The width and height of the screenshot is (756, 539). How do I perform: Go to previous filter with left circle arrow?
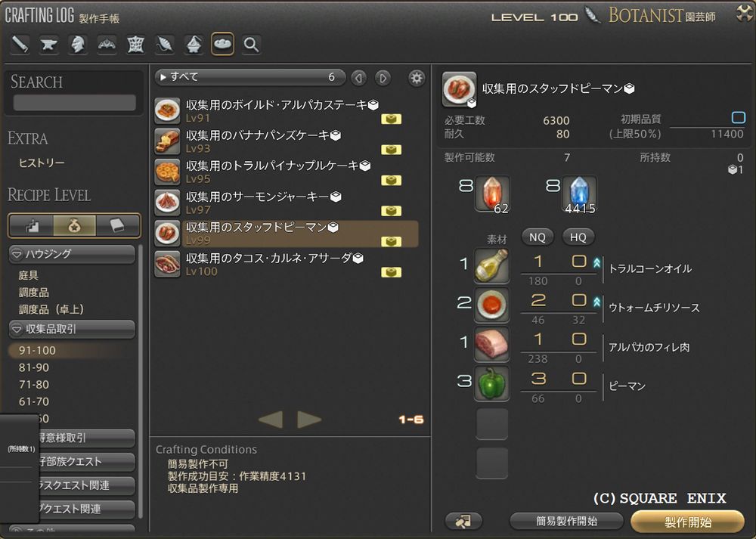point(358,78)
